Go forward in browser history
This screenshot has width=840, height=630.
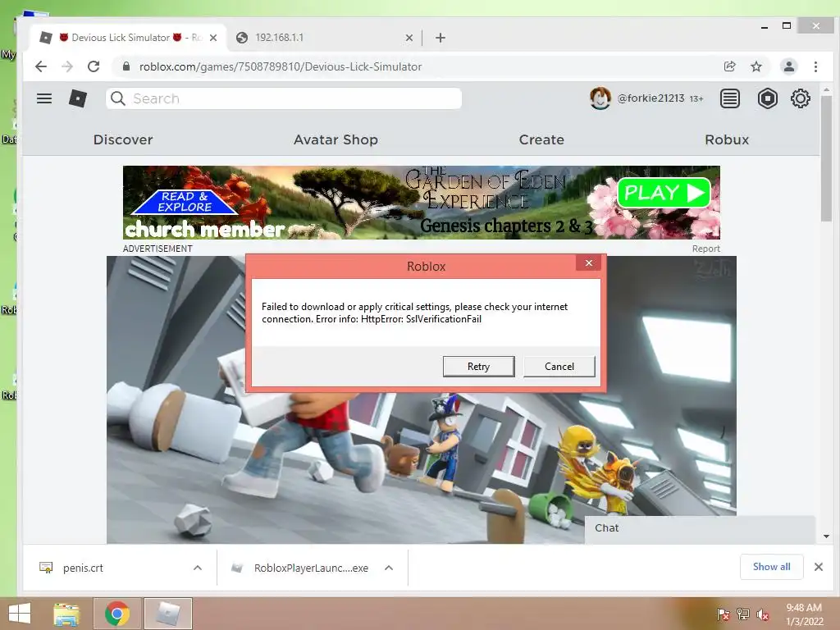67,66
